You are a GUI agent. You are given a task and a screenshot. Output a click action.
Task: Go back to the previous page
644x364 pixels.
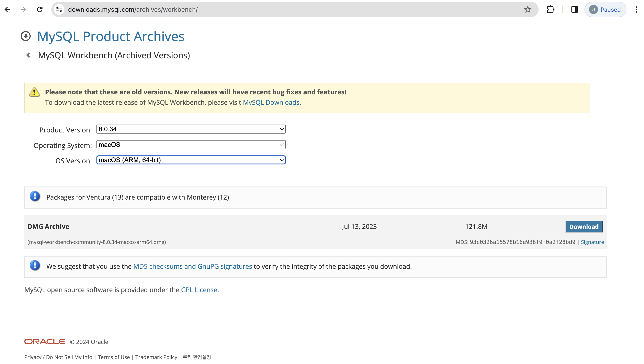(7, 9)
